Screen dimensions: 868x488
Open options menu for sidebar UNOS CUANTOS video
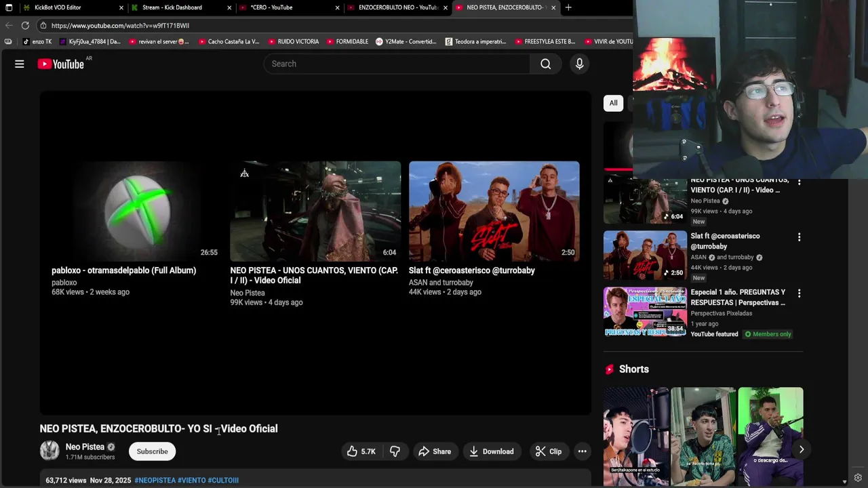(x=799, y=182)
